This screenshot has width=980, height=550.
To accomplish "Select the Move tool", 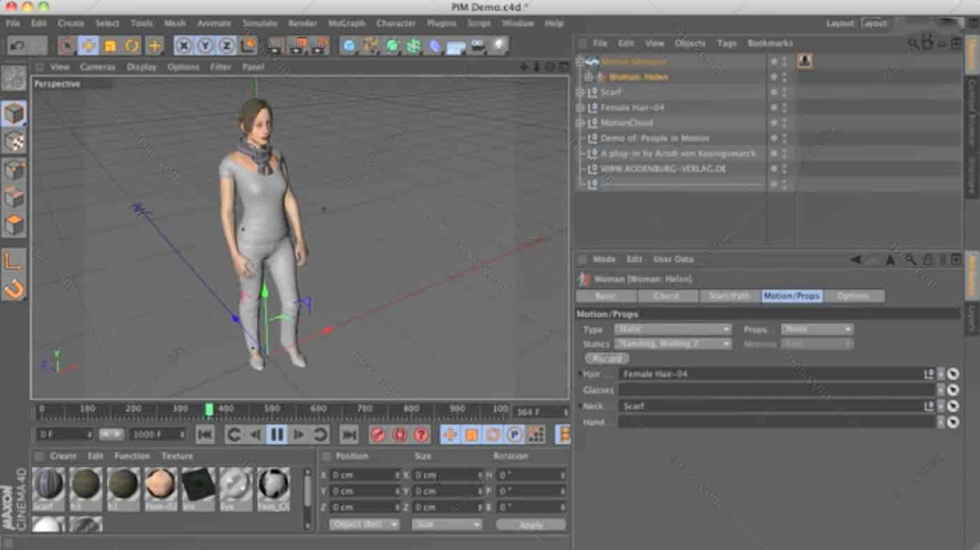I will [89, 46].
